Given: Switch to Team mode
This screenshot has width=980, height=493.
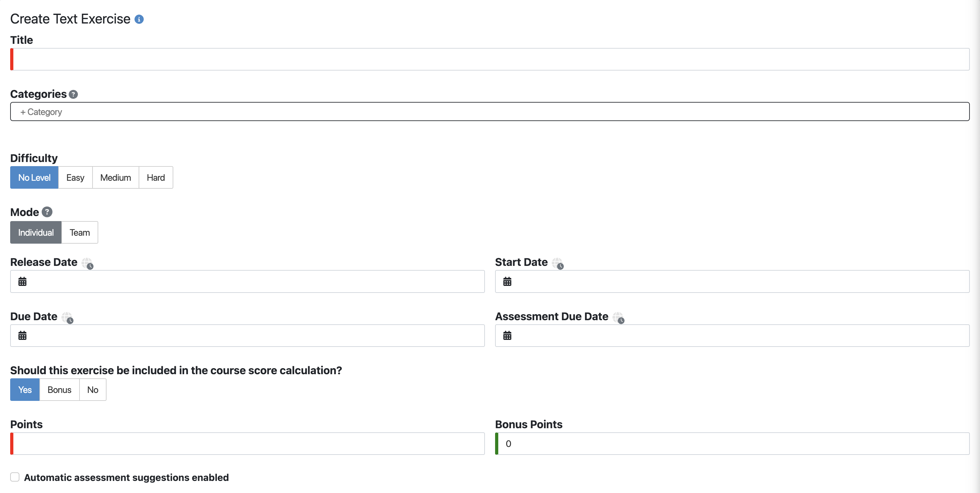Looking at the screenshot, I should pyautogui.click(x=79, y=232).
